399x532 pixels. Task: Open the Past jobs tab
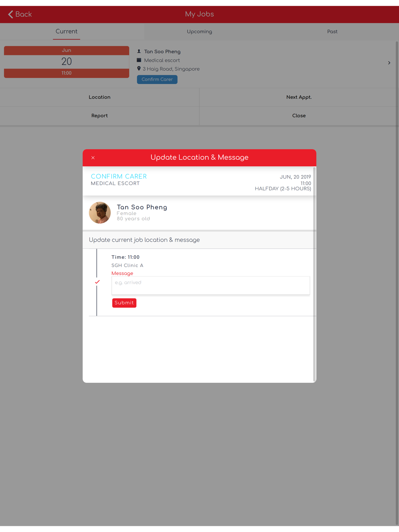[x=332, y=32]
